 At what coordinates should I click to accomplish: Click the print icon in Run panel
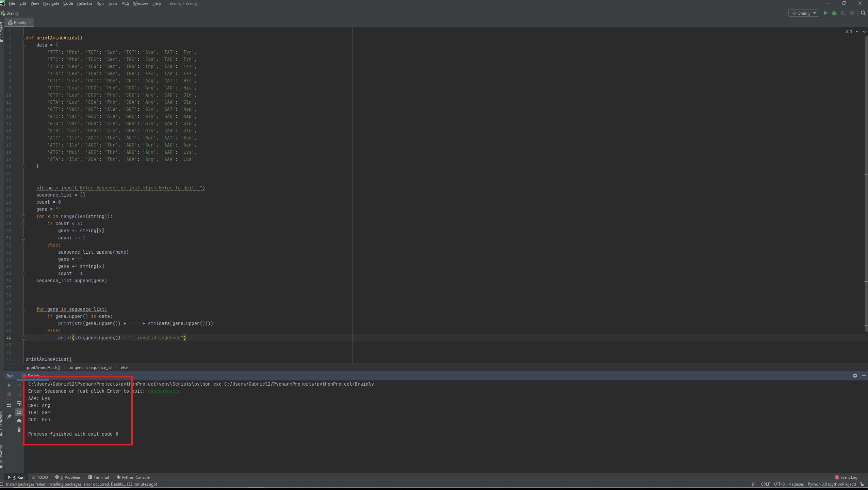click(19, 421)
